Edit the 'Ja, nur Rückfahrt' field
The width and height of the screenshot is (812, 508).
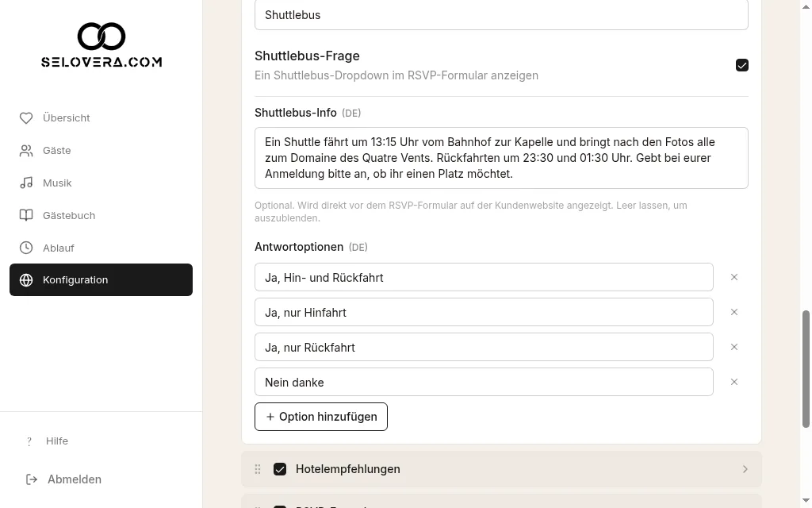pyautogui.click(x=484, y=347)
